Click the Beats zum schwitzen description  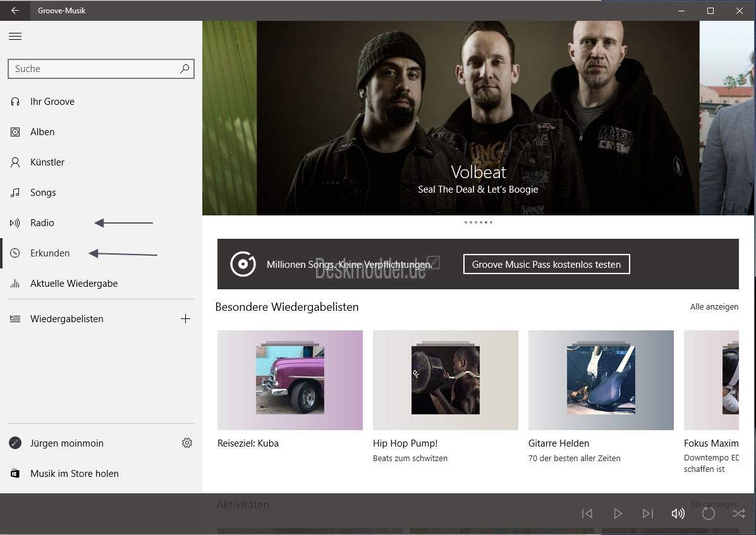pyautogui.click(x=410, y=459)
